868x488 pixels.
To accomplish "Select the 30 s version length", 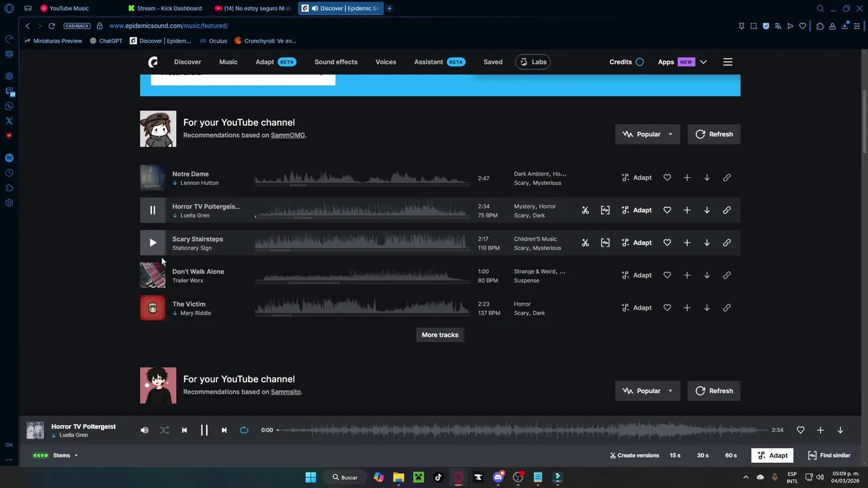I will (703, 455).
